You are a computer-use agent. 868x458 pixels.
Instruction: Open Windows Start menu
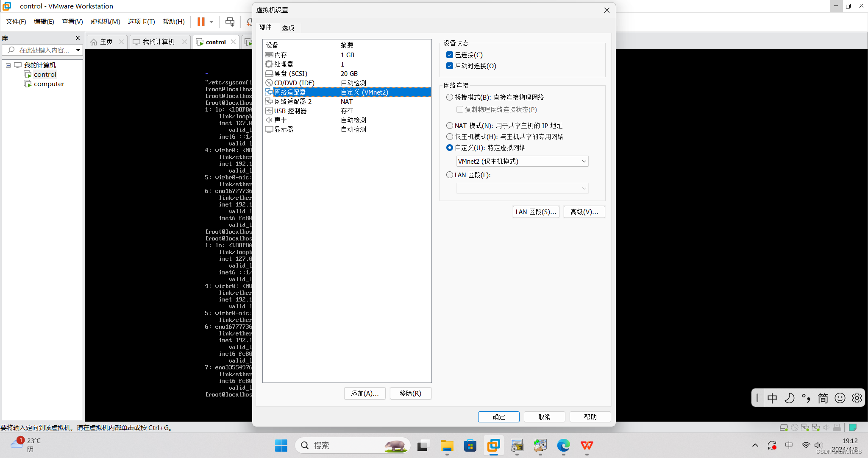(281, 445)
